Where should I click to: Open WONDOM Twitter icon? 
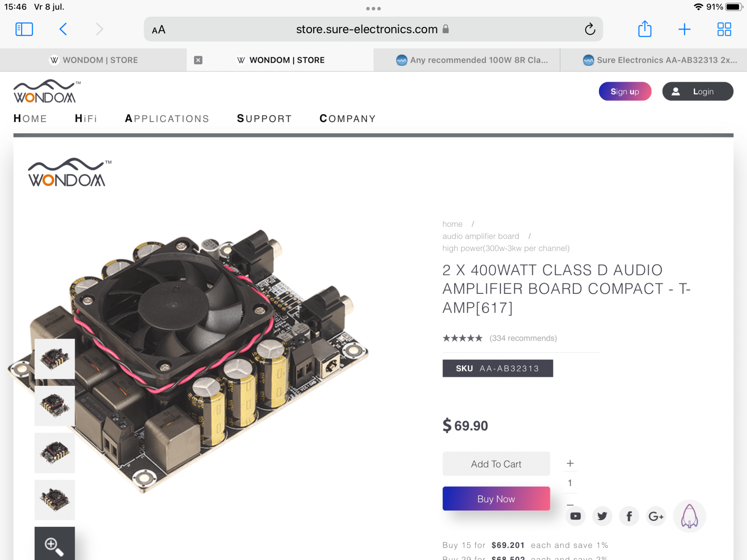[x=602, y=516]
